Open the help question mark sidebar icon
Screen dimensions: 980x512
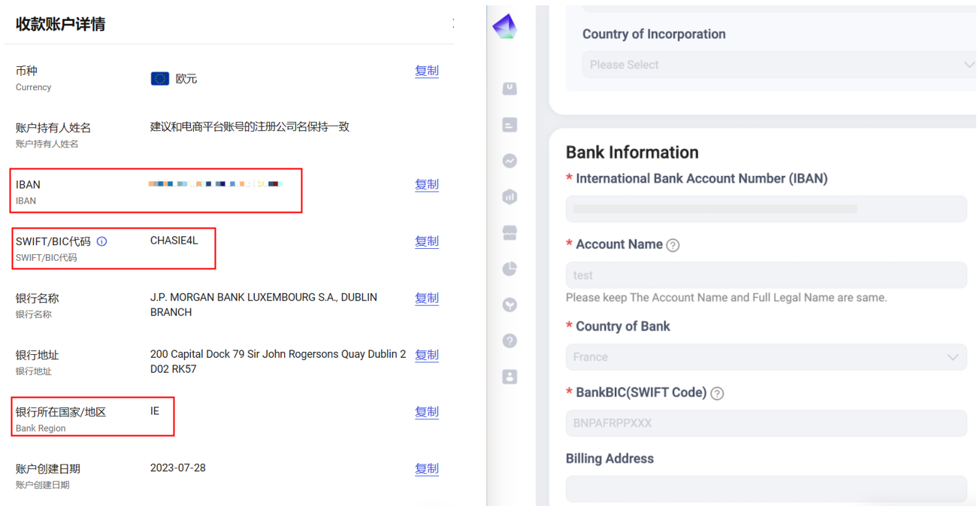[510, 341]
